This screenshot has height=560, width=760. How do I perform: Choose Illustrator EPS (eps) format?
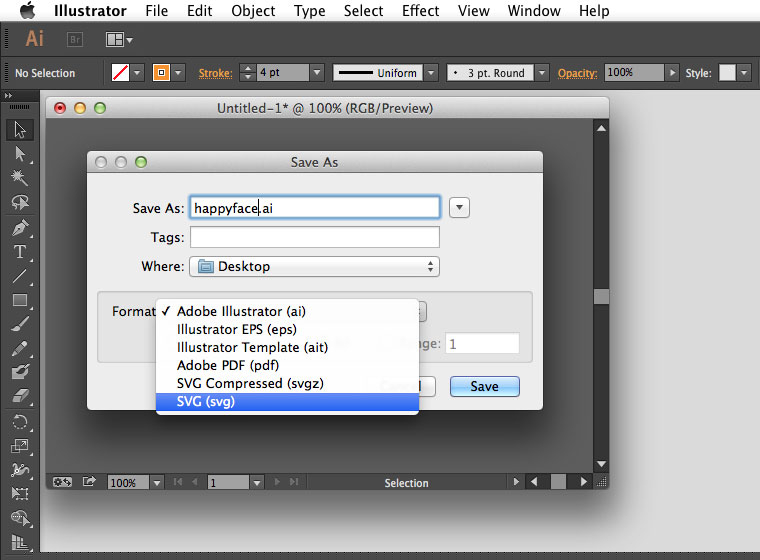point(287,330)
